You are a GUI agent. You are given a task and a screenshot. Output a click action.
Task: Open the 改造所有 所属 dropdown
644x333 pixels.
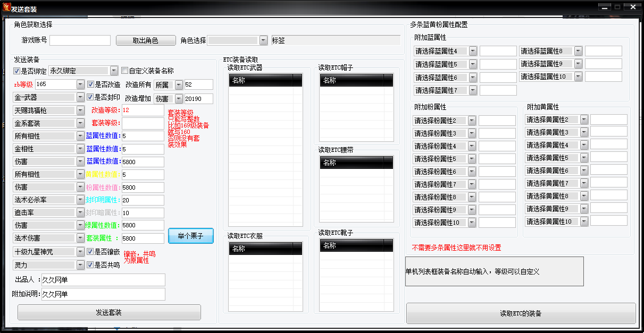(179, 85)
